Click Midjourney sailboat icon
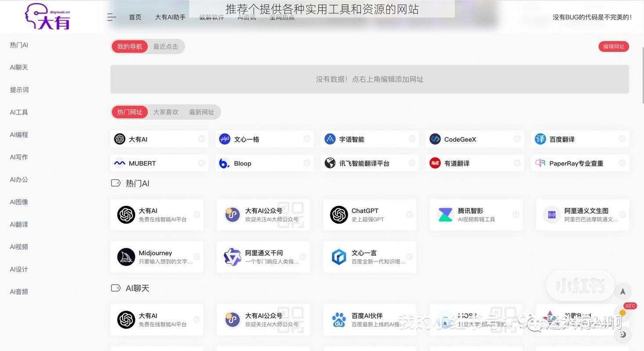This screenshot has width=644, height=351. coord(126,257)
